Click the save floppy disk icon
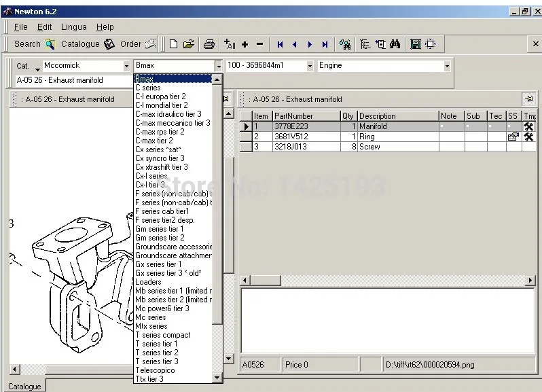Image resolution: width=542 pixels, height=392 pixels. click(415, 44)
